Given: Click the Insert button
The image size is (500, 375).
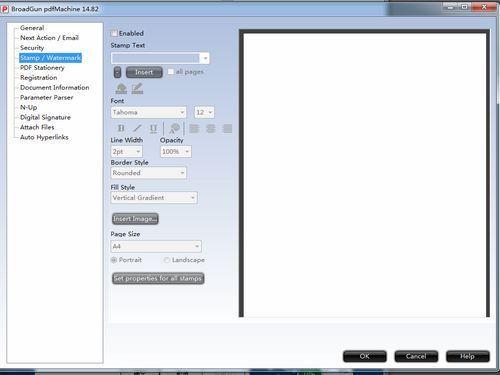Looking at the screenshot, I should 144,72.
